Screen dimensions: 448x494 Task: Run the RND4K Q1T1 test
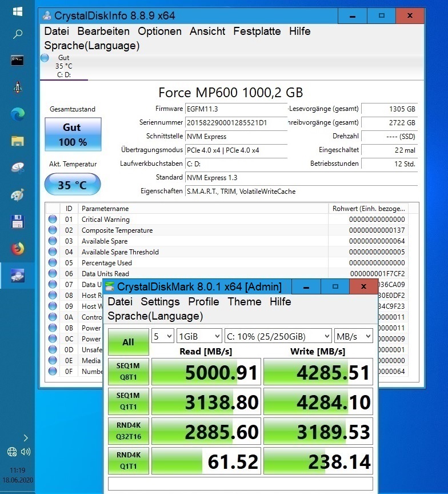(x=129, y=461)
